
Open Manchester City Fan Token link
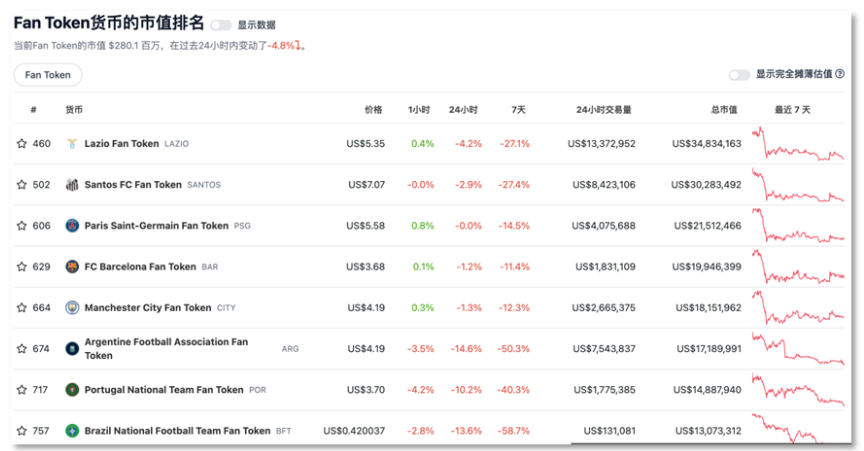(148, 308)
